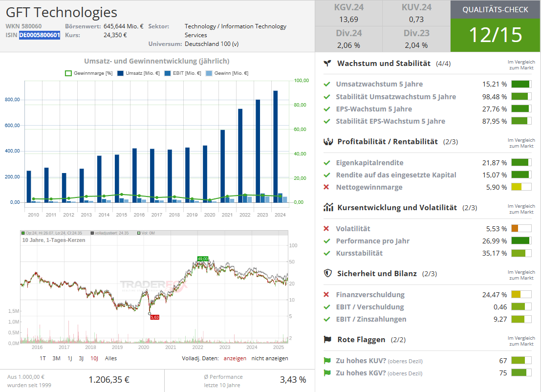
Task: Click green flag icon next to Zu hohes KUV
Action: [327, 361]
